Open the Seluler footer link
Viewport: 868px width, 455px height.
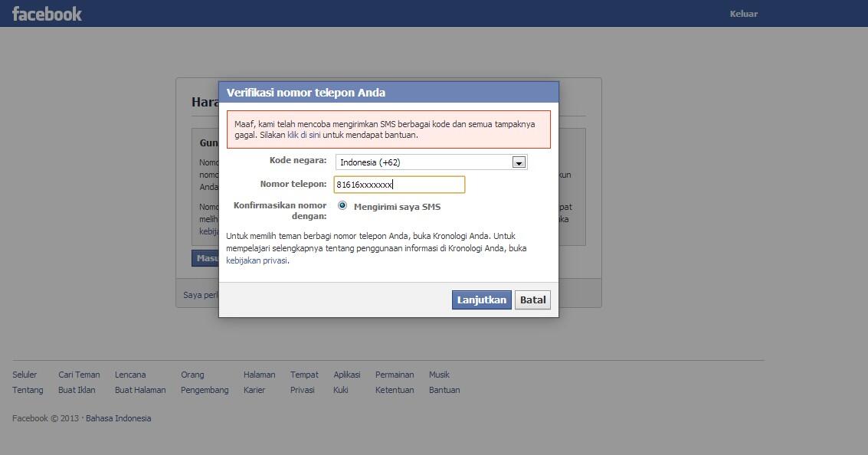click(x=25, y=375)
